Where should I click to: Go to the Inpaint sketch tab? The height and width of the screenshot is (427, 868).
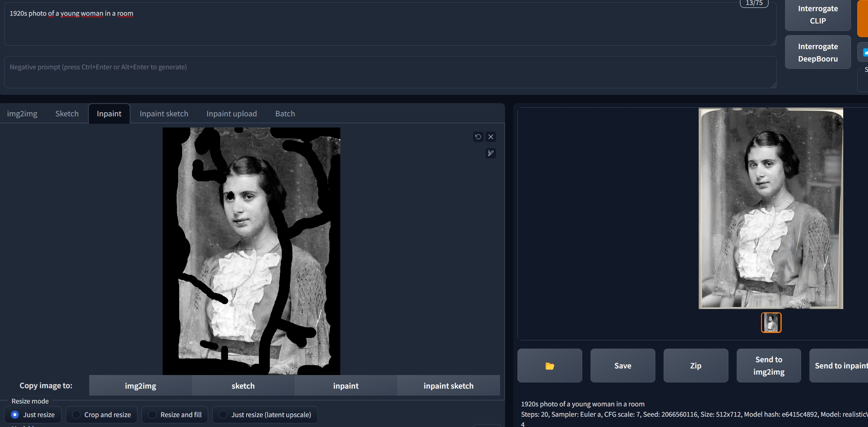[x=164, y=113]
